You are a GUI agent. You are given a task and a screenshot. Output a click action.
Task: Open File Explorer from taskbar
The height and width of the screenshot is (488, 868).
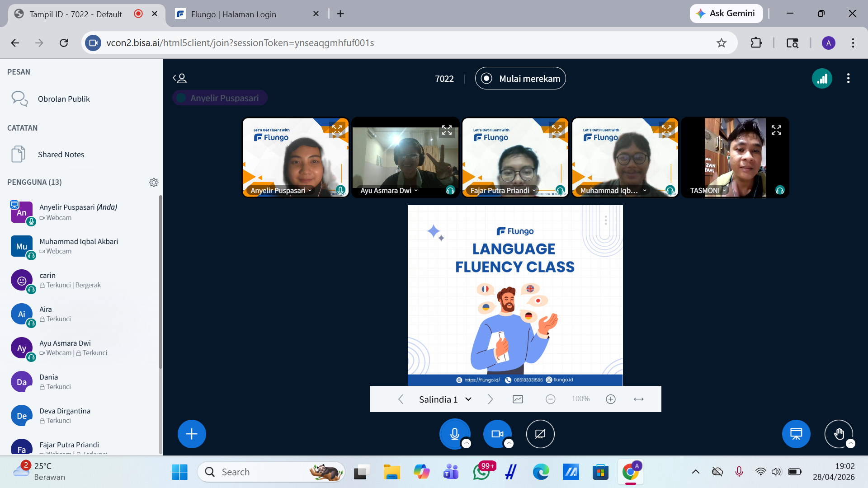pyautogui.click(x=392, y=472)
